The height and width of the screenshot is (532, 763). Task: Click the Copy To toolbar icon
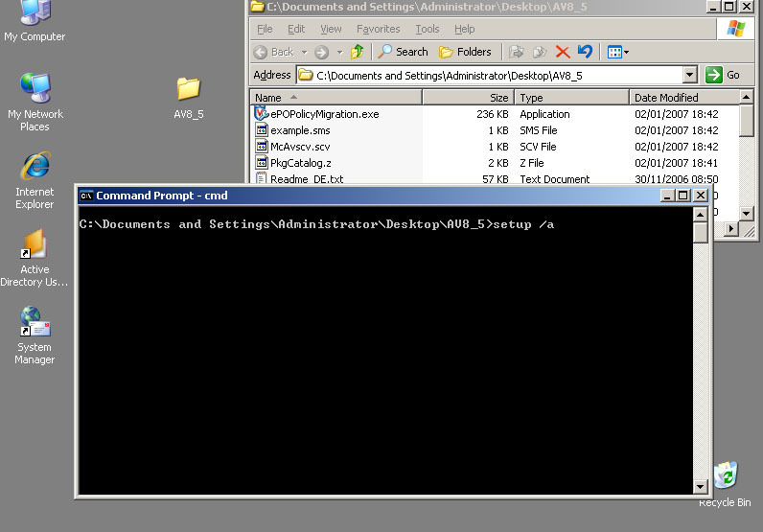point(539,52)
